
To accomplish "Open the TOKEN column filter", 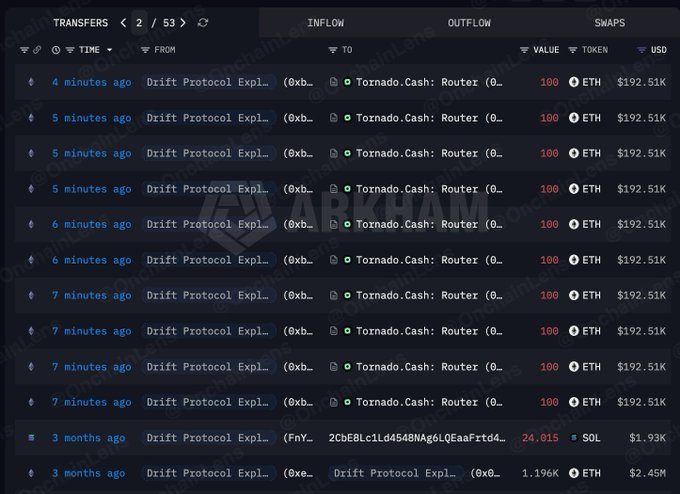I will 573,50.
